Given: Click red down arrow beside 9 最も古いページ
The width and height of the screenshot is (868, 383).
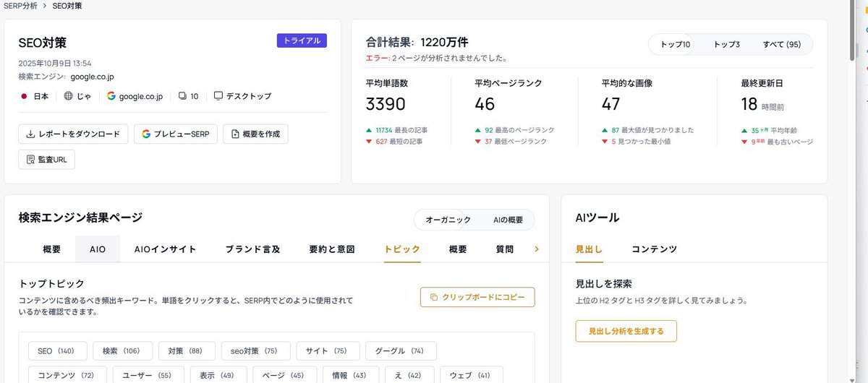Looking at the screenshot, I should click(x=744, y=142).
